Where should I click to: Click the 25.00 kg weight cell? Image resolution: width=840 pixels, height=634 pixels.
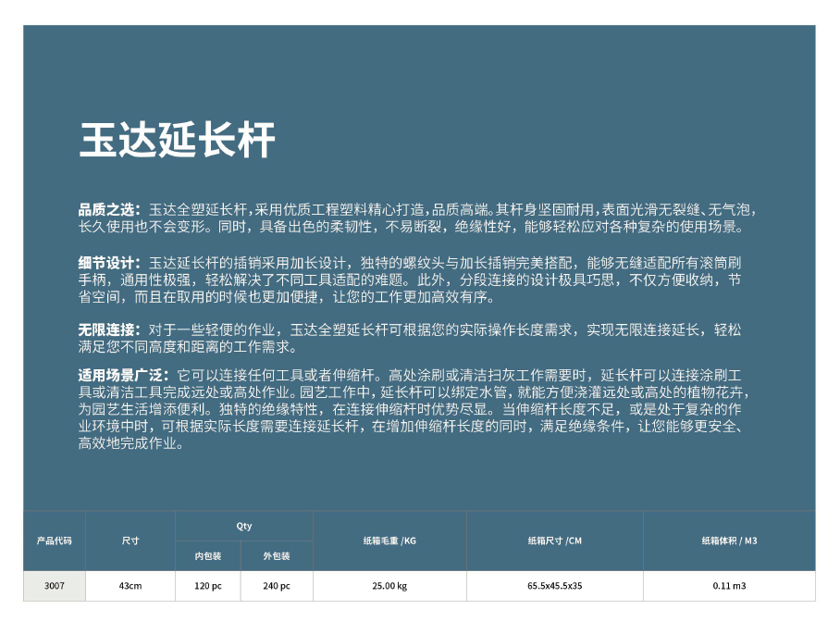(389, 586)
